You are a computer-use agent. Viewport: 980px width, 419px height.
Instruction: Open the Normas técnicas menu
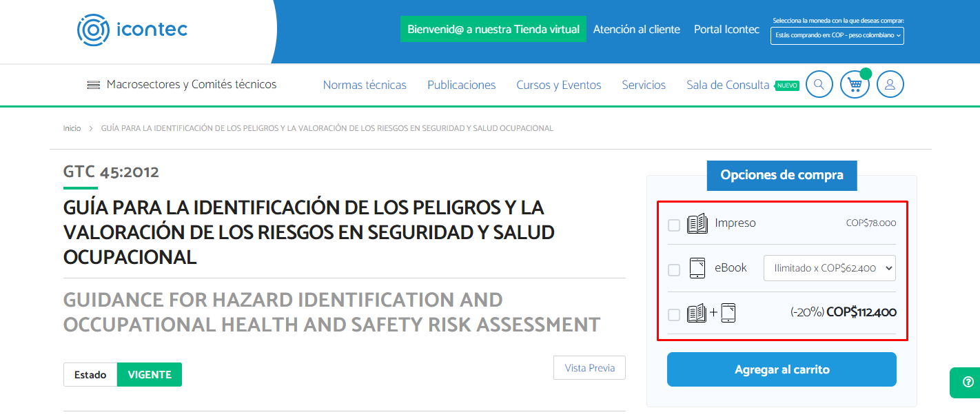click(x=365, y=84)
